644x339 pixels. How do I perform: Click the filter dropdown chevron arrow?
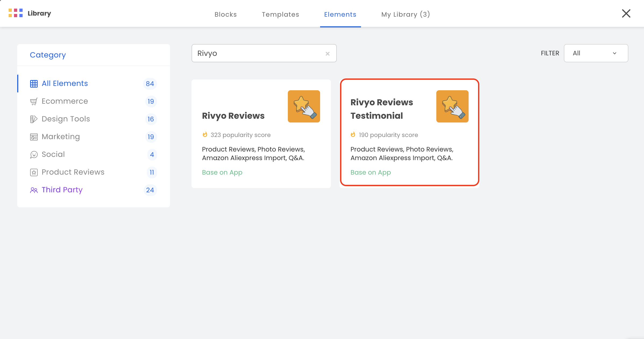point(614,53)
